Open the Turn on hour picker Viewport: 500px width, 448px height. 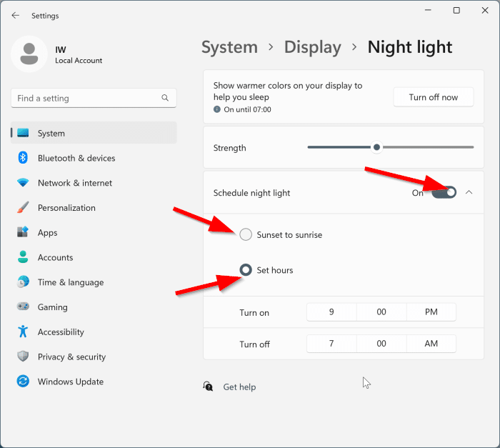(x=331, y=312)
